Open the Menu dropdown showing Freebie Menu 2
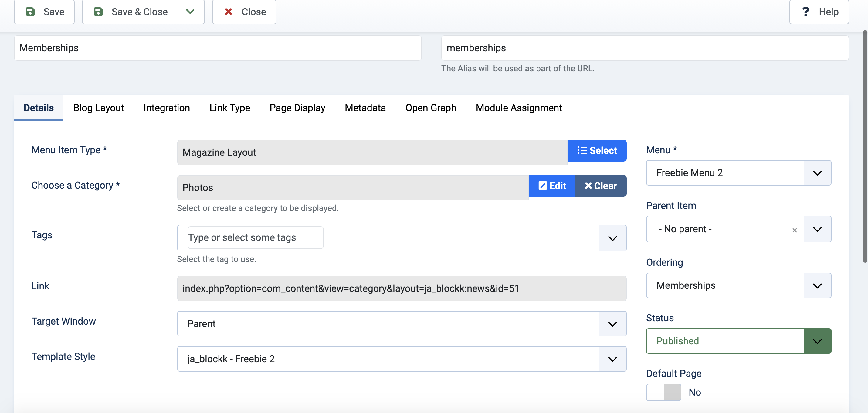 click(738, 173)
